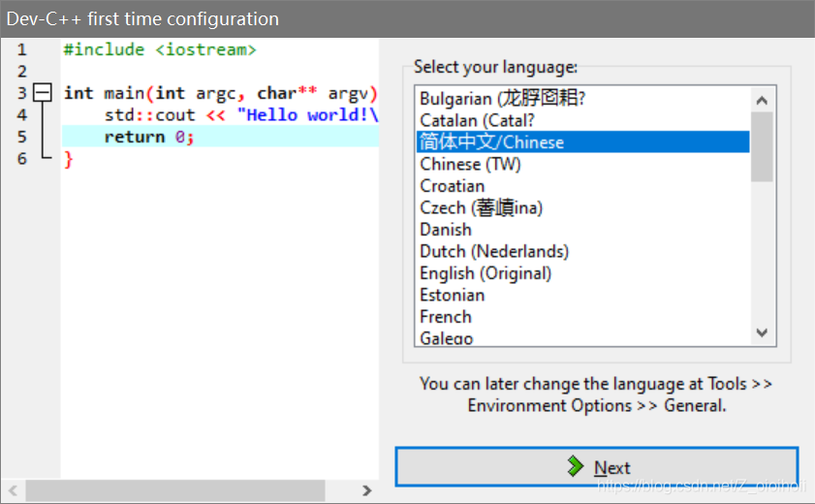Viewport: 815px width, 504px height.
Task: Select Catalan in the language list
Action: pyautogui.click(x=582, y=120)
